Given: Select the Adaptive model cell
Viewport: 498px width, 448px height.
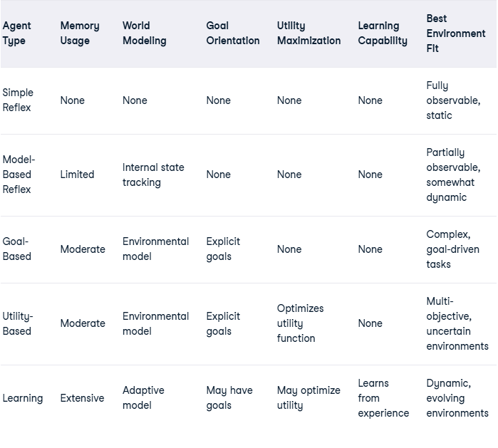Looking at the screenshot, I should (143, 398).
